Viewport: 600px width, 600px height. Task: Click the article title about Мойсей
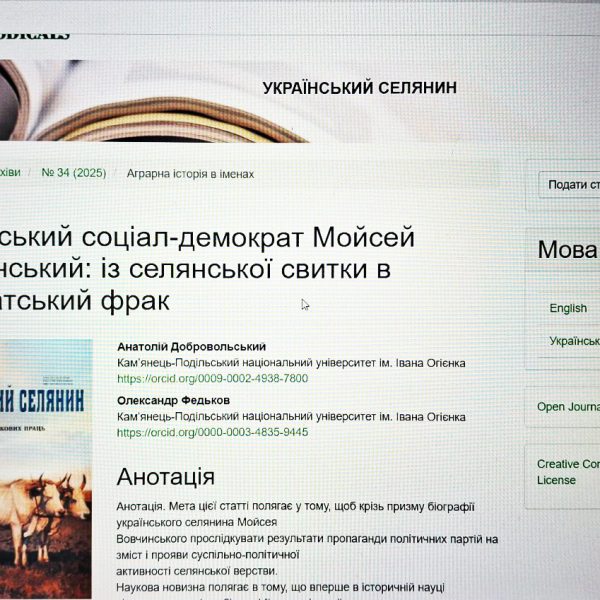pyautogui.click(x=200, y=268)
